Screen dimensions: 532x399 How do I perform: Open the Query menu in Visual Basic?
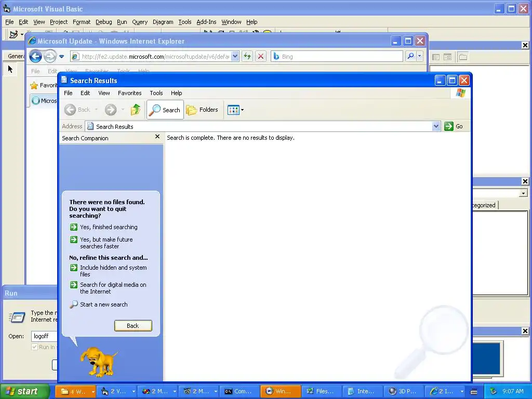pyautogui.click(x=140, y=22)
